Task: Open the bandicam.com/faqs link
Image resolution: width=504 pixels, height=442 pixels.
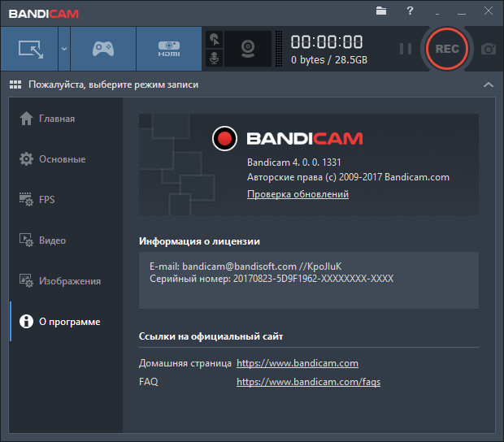Action: (x=308, y=382)
